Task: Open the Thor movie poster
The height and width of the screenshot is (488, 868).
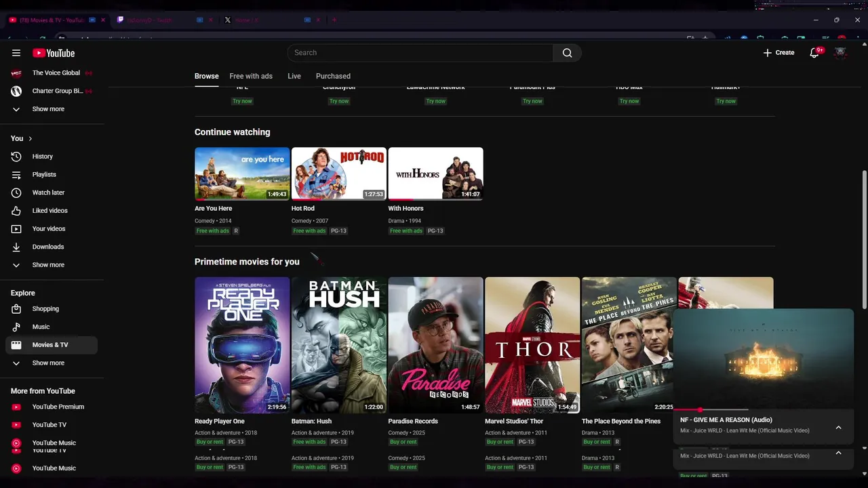Action: [532, 345]
